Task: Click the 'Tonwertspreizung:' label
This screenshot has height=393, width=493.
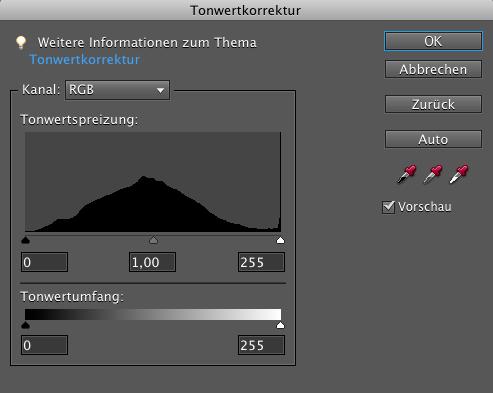Action: coord(79,119)
